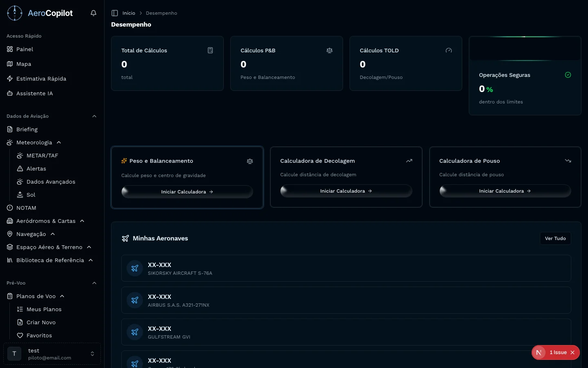This screenshot has width=588, height=368.
Task: Expand Aeródromos & Cartas menu
Action: (x=82, y=221)
